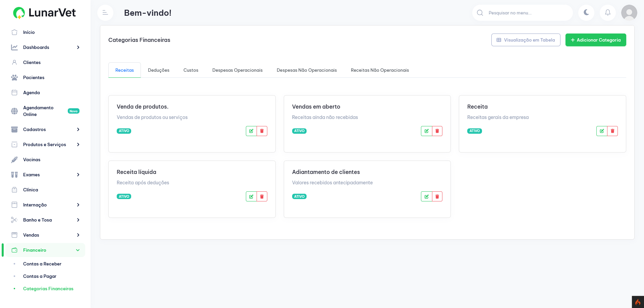
Task: Edit the Vendas em aberto category
Action: coord(427,131)
